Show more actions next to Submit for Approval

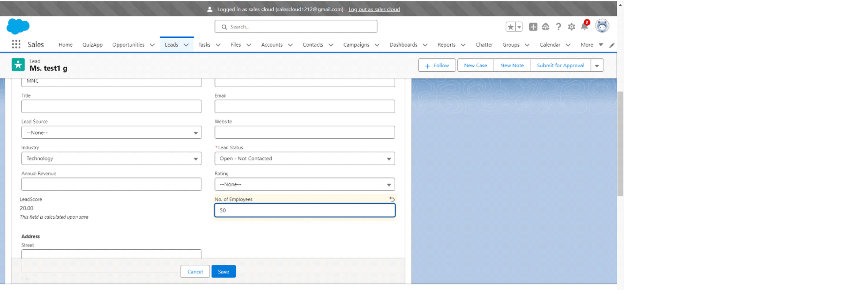pos(597,66)
